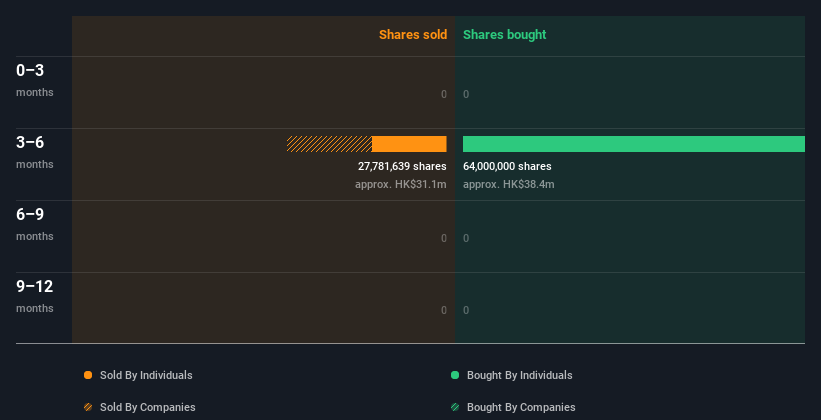
Task: Select the 0–3 months row label
Action: point(35,80)
